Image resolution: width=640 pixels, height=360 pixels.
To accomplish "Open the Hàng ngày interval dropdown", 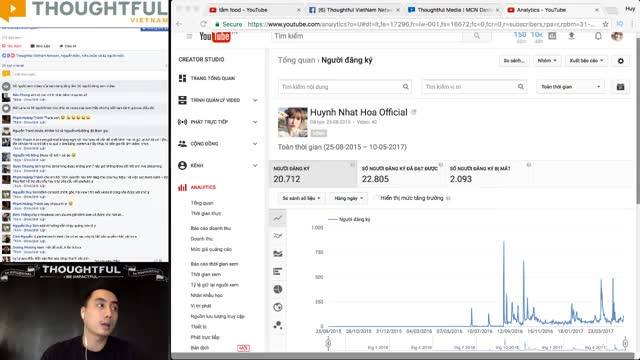I will pyautogui.click(x=348, y=198).
